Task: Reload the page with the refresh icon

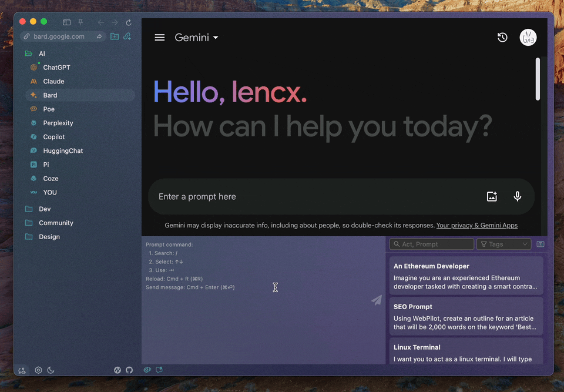Action: [129, 22]
